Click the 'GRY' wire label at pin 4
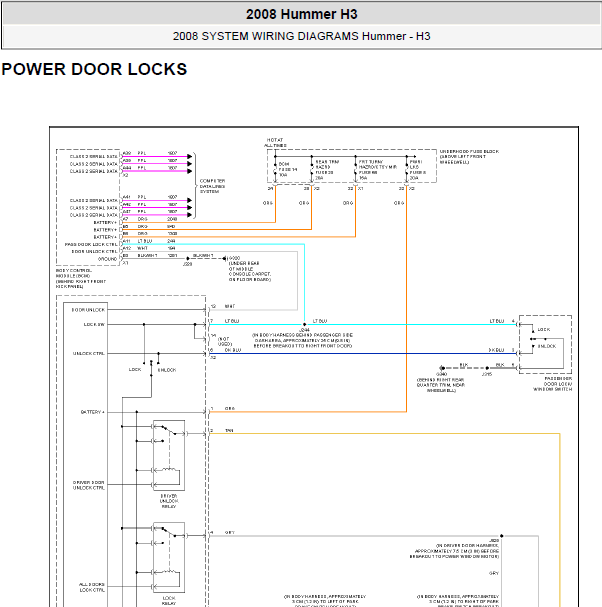The image size is (602, 607). 230,533
